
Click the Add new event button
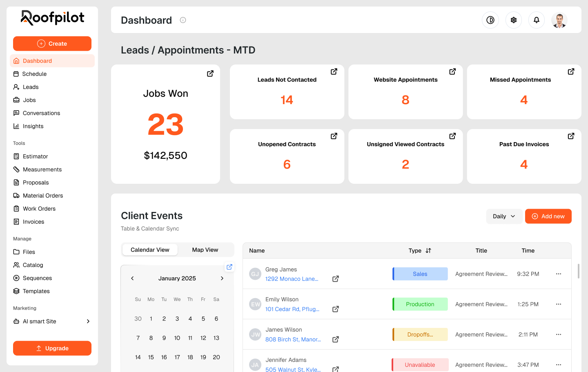click(548, 216)
